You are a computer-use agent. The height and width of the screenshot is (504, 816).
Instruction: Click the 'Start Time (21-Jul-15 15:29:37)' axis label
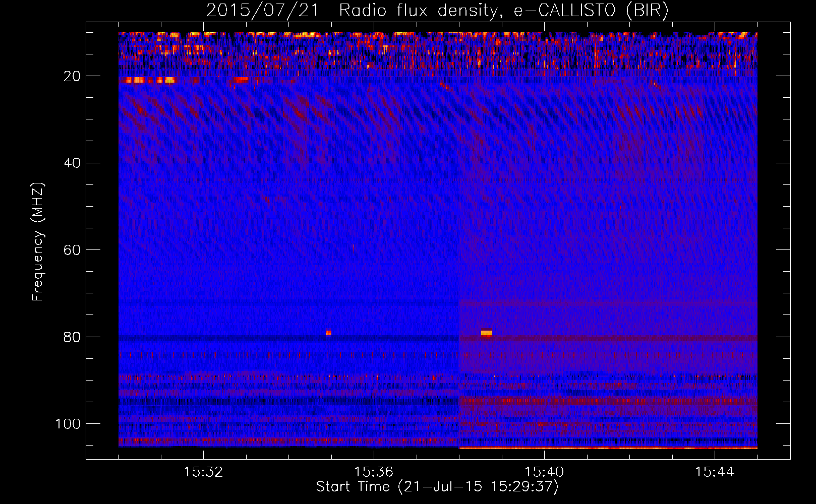[x=437, y=487]
